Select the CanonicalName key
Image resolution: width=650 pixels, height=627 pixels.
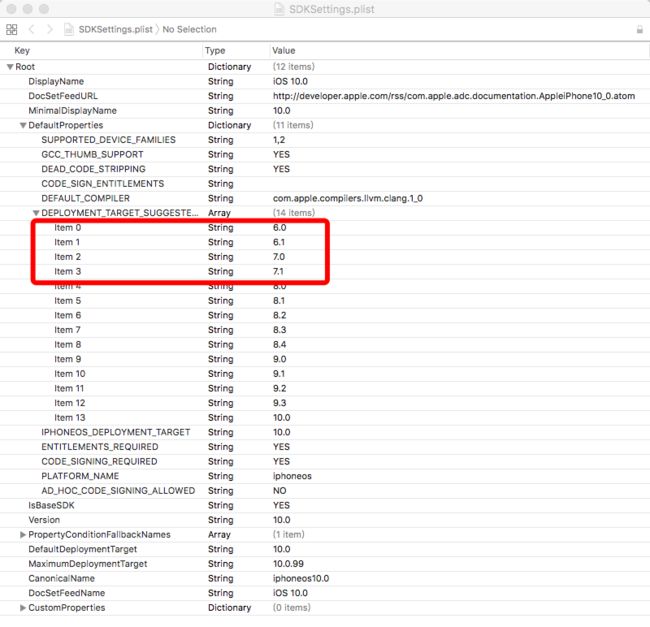61,579
